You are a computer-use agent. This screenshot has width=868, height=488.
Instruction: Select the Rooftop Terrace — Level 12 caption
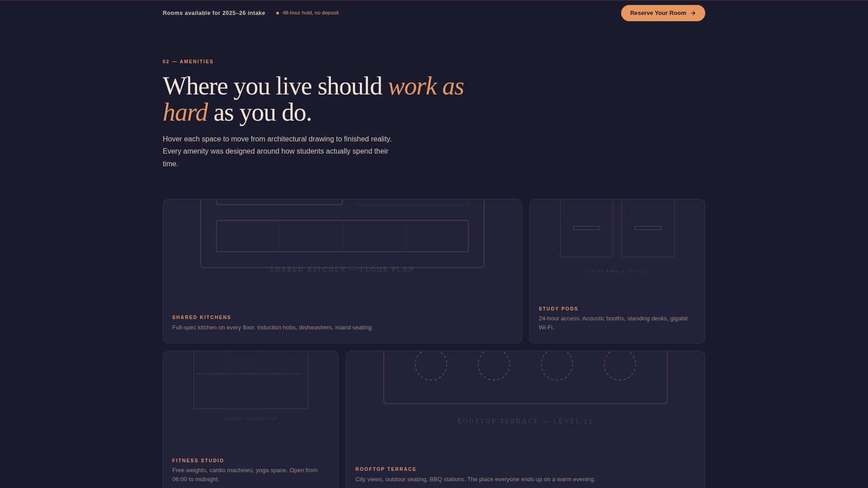pos(525,421)
